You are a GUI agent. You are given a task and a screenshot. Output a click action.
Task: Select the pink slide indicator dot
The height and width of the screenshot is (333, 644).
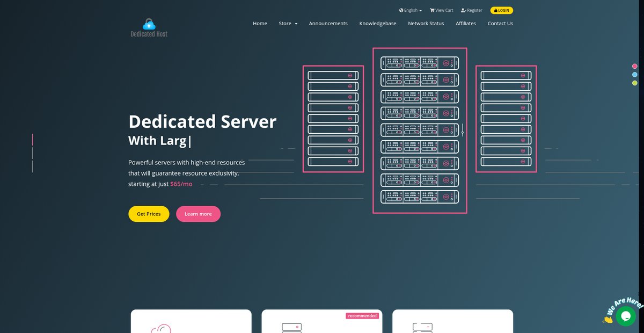(635, 66)
